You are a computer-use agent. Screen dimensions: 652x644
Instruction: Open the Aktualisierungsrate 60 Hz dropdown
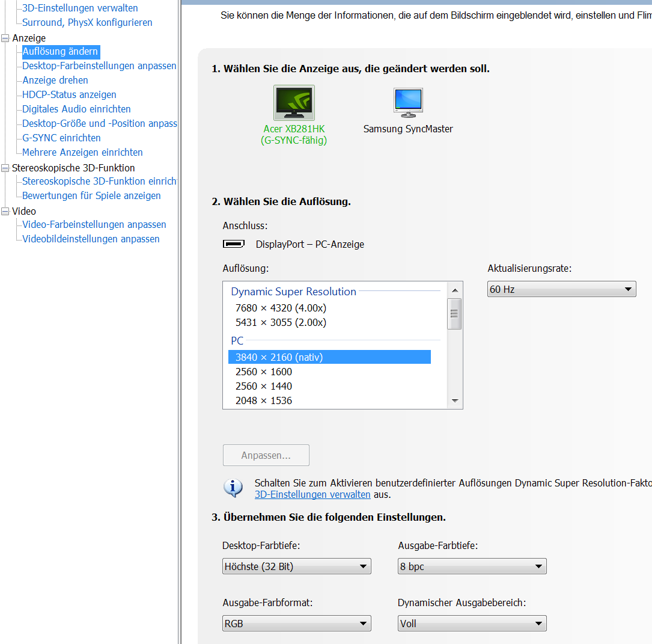[x=561, y=289]
